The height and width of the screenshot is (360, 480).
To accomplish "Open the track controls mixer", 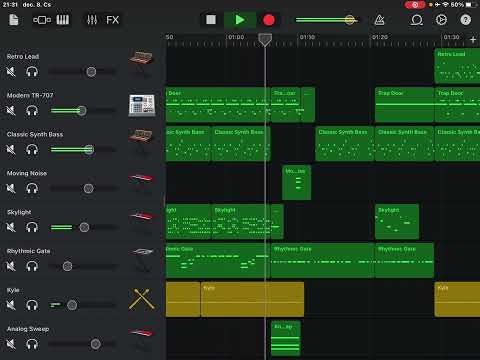I will 92,20.
